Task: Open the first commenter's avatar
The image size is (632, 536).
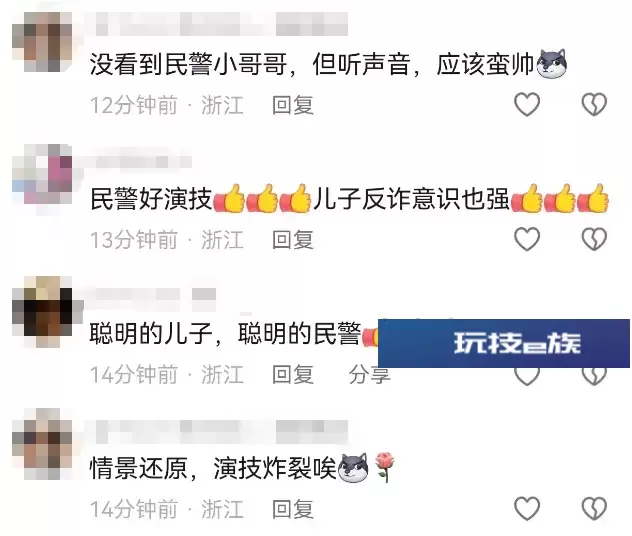Action: point(42,42)
